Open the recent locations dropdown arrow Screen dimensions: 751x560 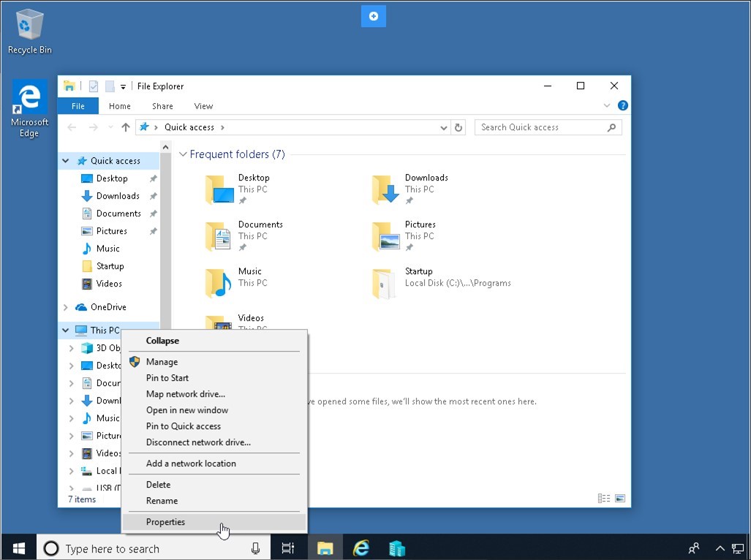[110, 127]
